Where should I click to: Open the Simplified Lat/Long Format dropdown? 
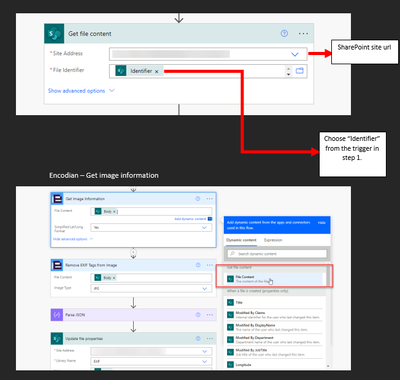(x=151, y=227)
